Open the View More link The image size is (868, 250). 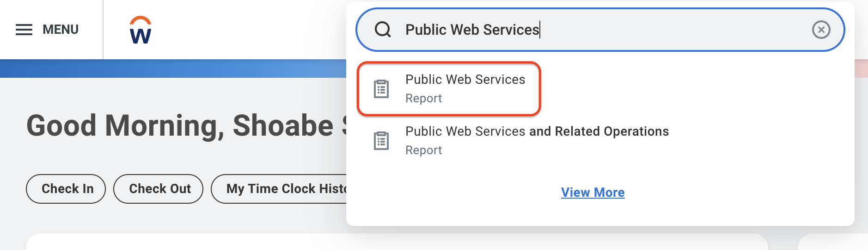593,193
